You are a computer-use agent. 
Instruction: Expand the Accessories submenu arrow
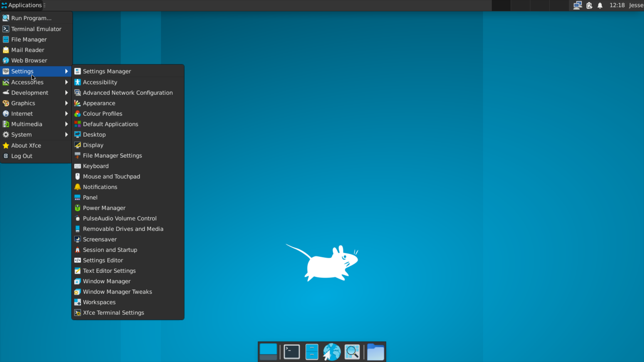pos(66,82)
